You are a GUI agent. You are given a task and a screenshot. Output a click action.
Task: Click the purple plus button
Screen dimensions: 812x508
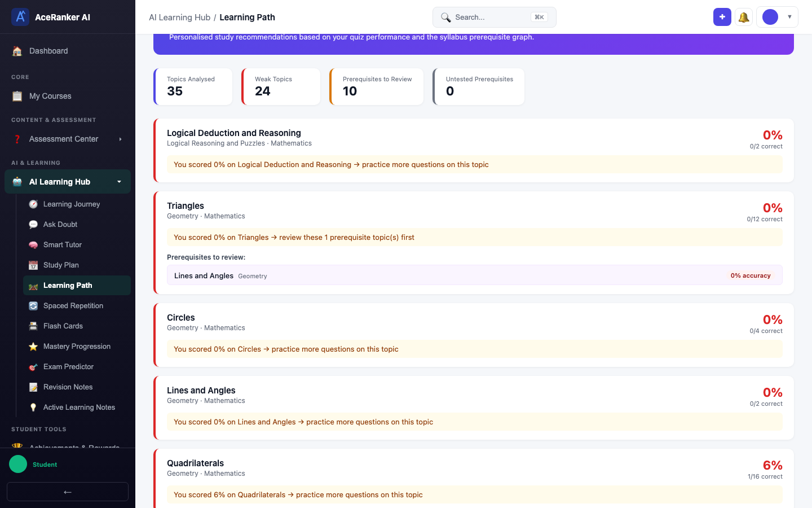722,17
